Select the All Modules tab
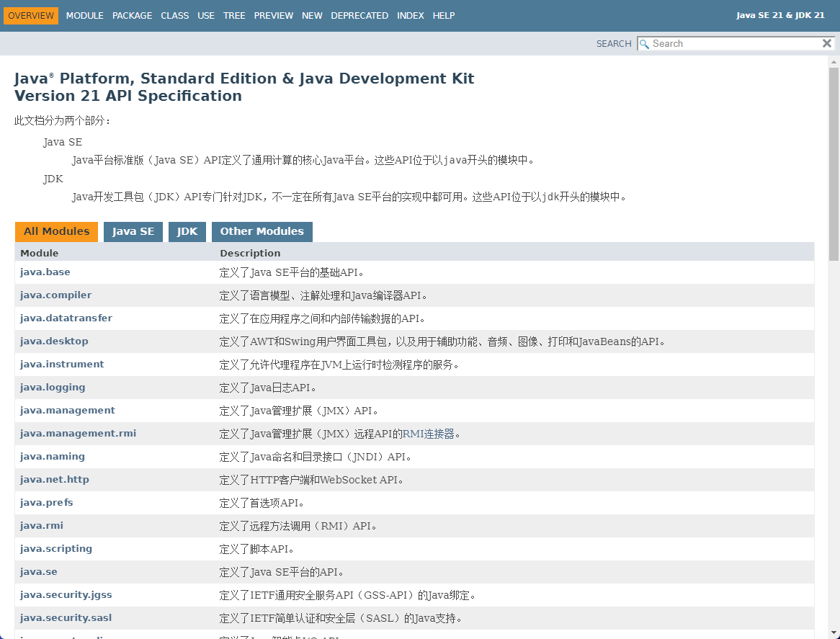This screenshot has width=840, height=639. 56,231
